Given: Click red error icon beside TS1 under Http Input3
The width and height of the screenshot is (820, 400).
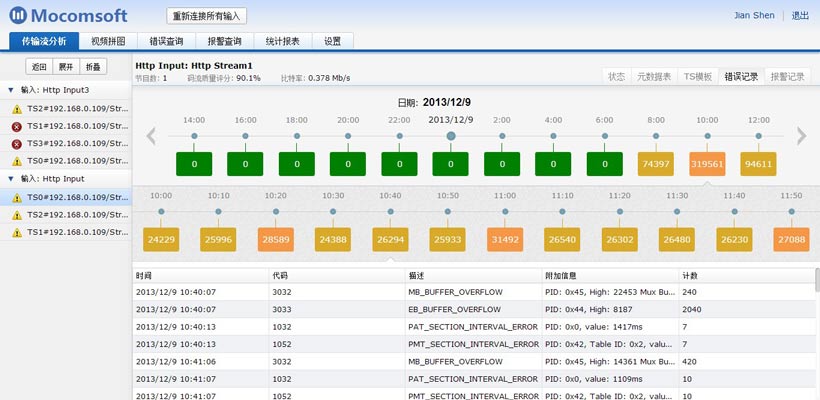Looking at the screenshot, I should coord(17,127).
